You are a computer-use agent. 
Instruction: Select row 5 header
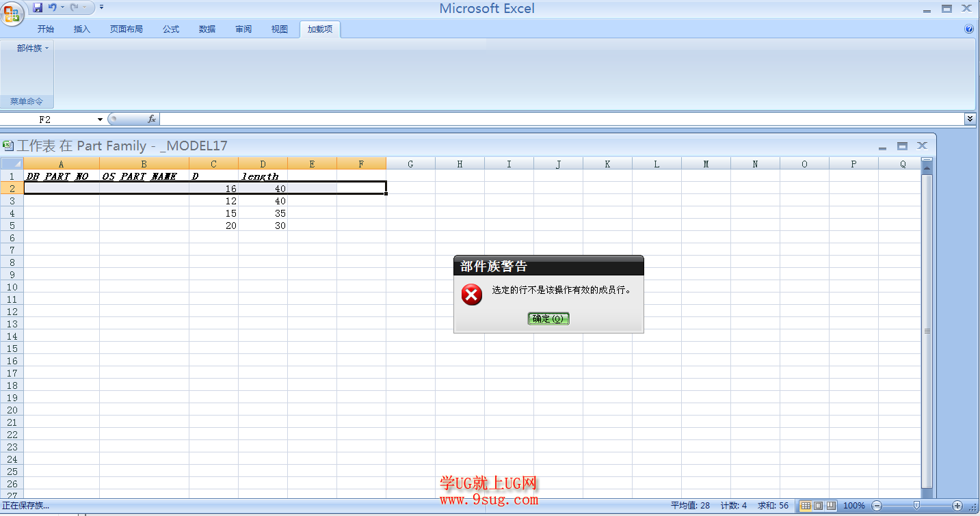(x=12, y=225)
